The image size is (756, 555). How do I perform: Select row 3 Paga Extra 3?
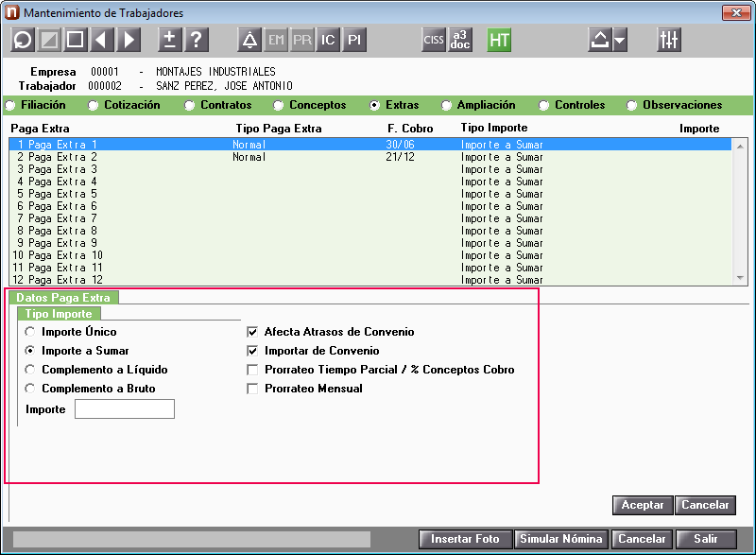(x=369, y=169)
